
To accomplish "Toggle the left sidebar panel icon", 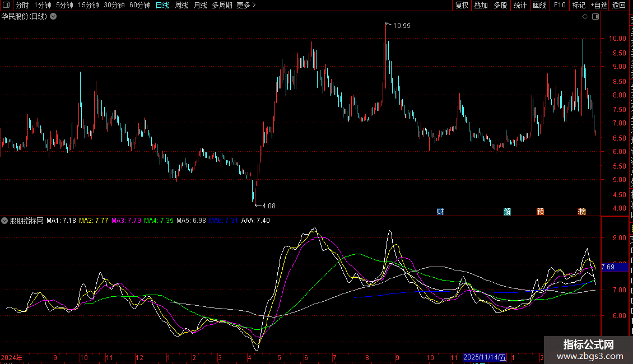I will pyautogui.click(x=6, y=5).
